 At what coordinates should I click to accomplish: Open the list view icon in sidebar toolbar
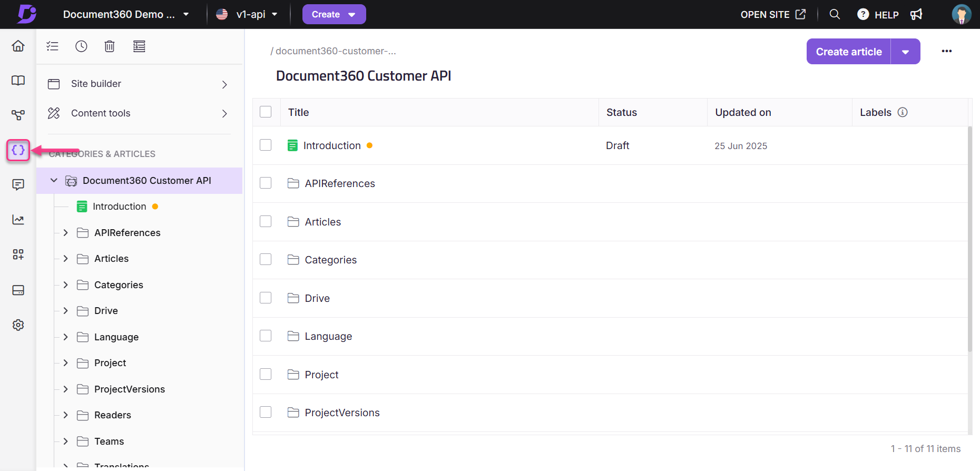click(x=139, y=46)
